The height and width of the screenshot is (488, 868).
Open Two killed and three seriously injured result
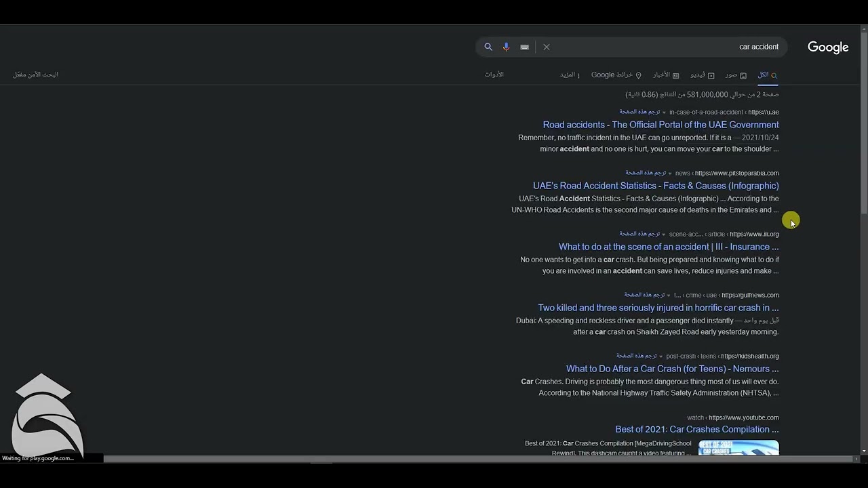coord(658,308)
